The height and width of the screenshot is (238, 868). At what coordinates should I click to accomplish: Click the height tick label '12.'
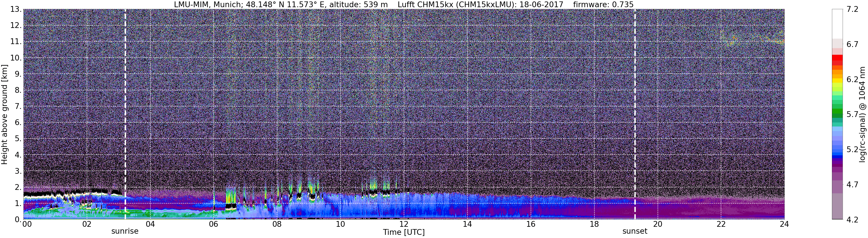pos(16,26)
